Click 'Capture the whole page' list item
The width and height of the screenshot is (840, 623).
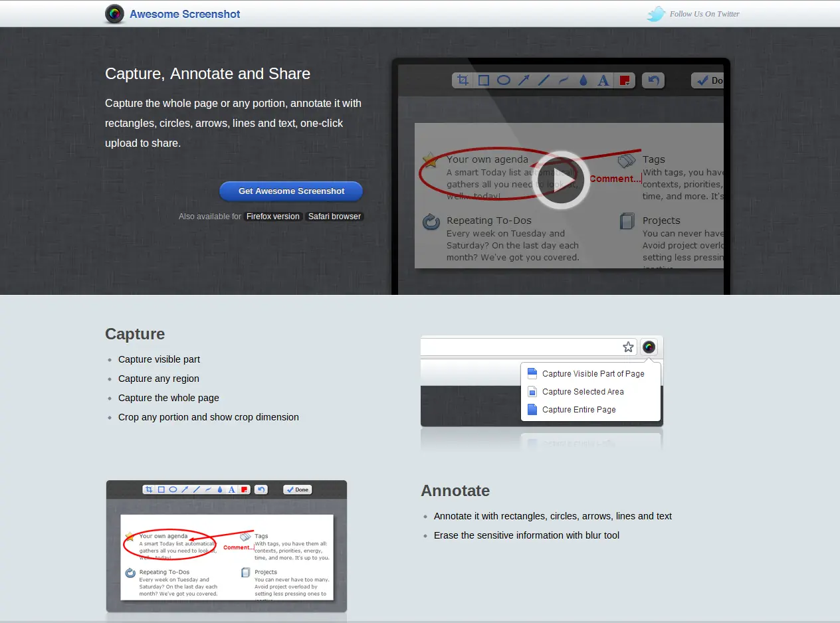pyautogui.click(x=169, y=398)
